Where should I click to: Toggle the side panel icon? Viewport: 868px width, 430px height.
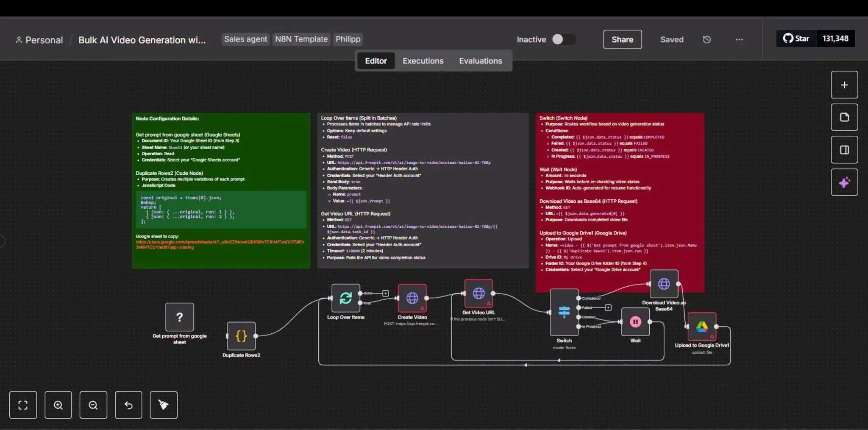[x=844, y=150]
